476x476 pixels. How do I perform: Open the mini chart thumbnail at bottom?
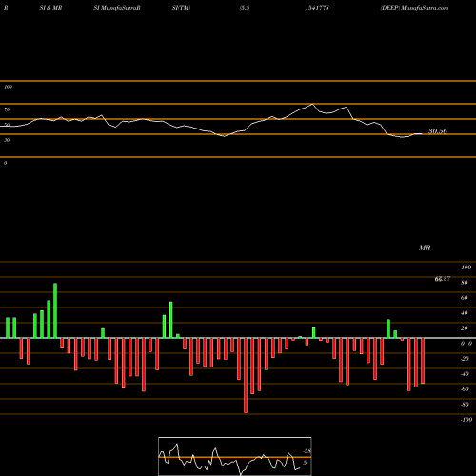click(x=235, y=456)
